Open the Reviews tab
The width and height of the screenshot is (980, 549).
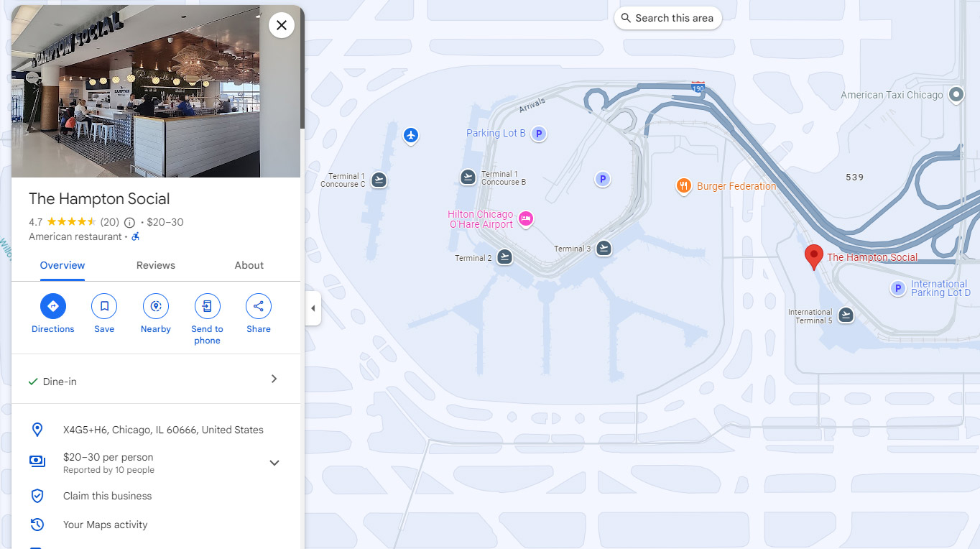coord(156,265)
